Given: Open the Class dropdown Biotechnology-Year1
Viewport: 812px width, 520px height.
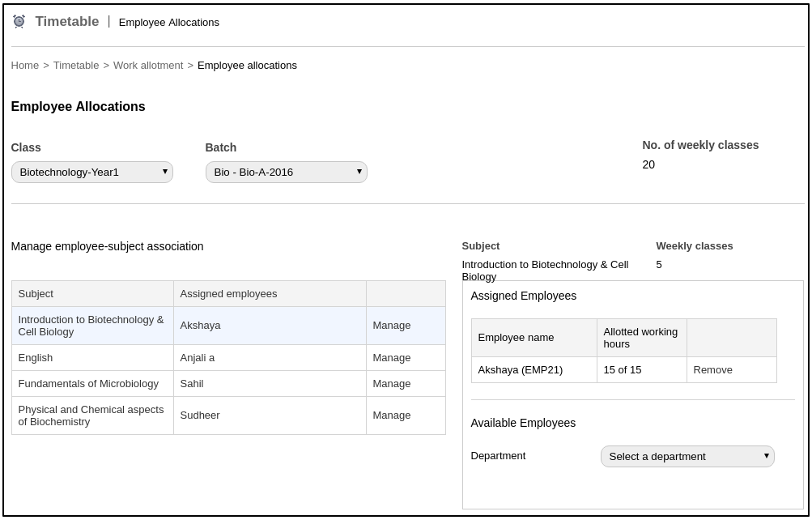Looking at the screenshot, I should pos(91,172).
